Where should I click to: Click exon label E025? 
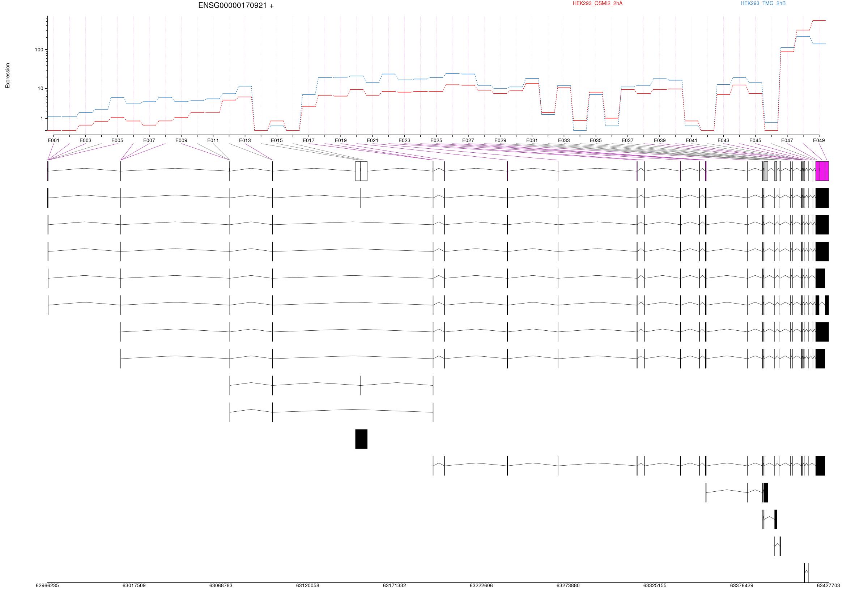tap(436, 140)
